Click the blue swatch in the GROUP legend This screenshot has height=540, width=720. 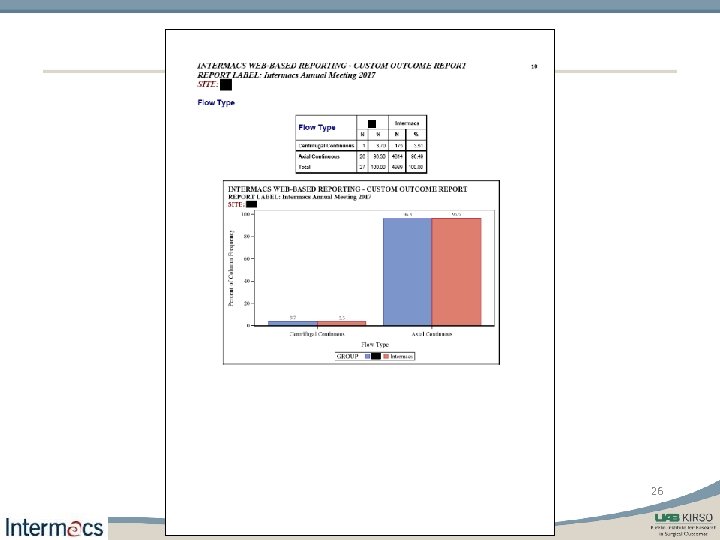tap(368, 356)
